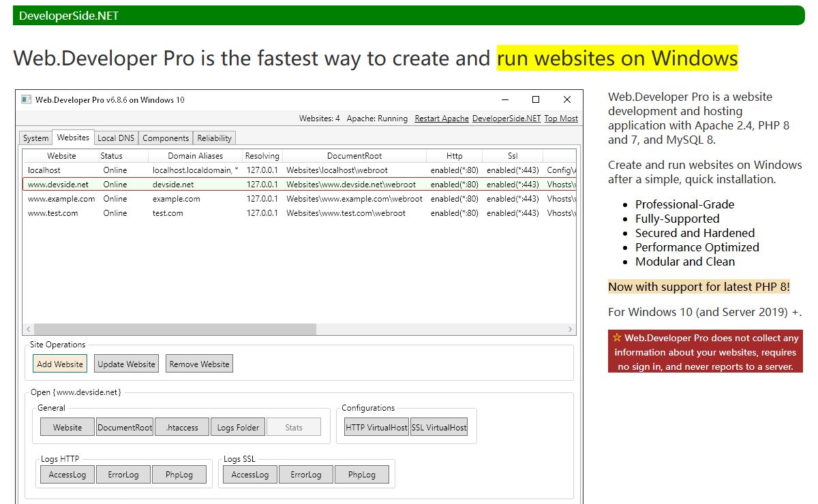Click the test.com domain alias cell
The image size is (818, 504).
(168, 213)
